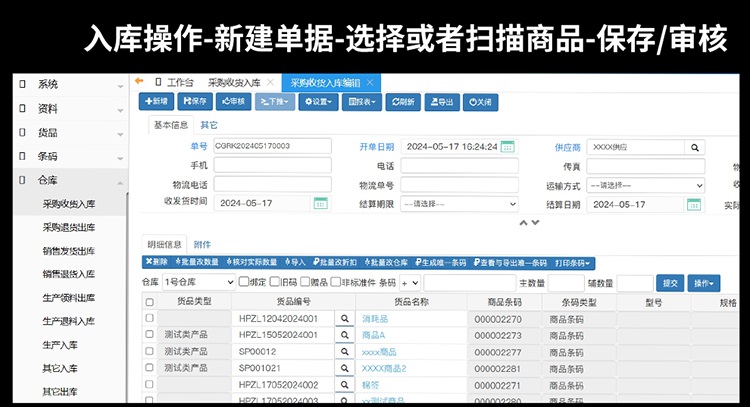Click the 关闭 toolbar button
The width and height of the screenshot is (750, 407).
(x=480, y=102)
